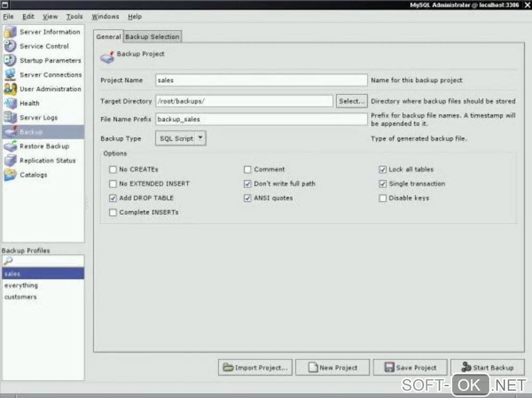
Task: Click the User Administration people icon
Action: 10,89
